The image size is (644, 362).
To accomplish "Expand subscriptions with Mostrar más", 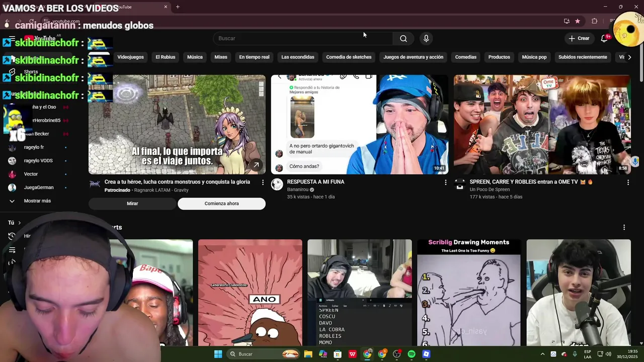I will coord(37,201).
